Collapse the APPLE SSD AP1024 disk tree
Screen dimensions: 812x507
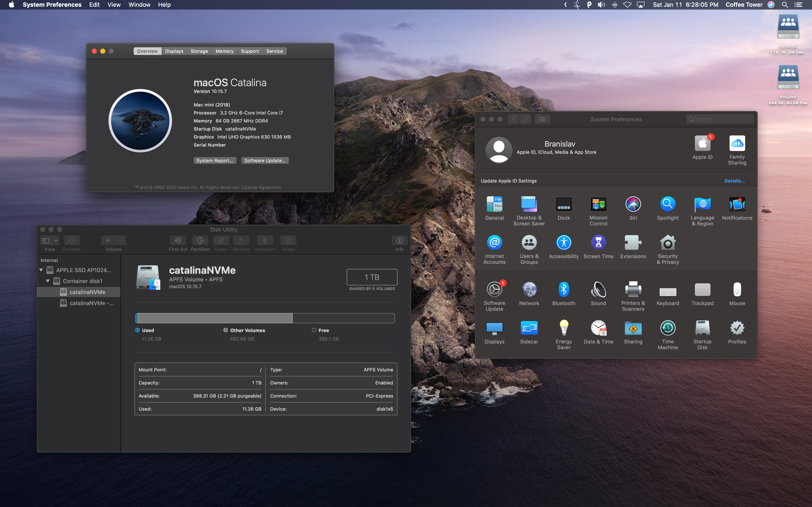(x=41, y=270)
